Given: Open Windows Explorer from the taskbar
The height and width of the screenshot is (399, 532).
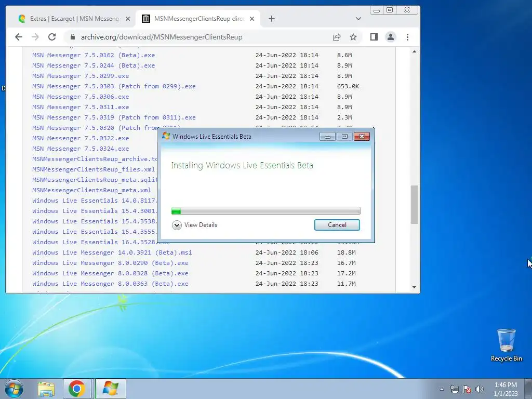Looking at the screenshot, I should point(46,389).
